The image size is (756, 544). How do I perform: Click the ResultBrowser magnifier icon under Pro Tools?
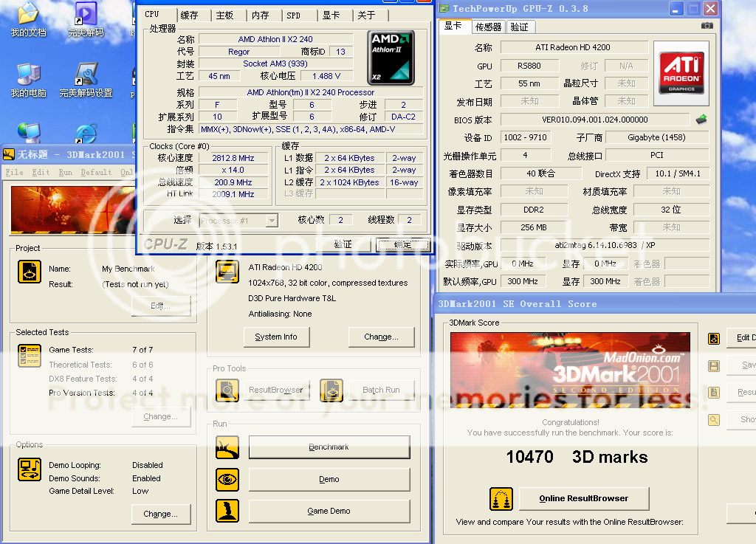click(x=227, y=390)
